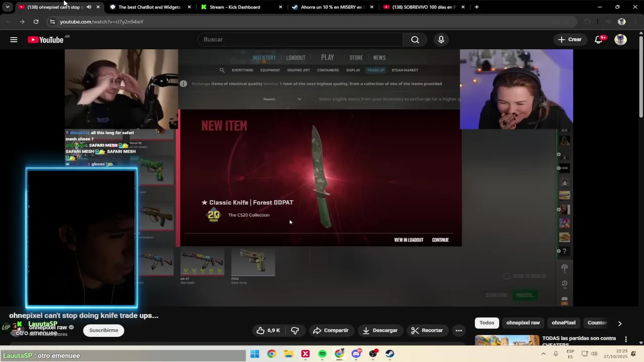
Task: Show next filter chips with arrow
Action: pyautogui.click(x=620, y=323)
